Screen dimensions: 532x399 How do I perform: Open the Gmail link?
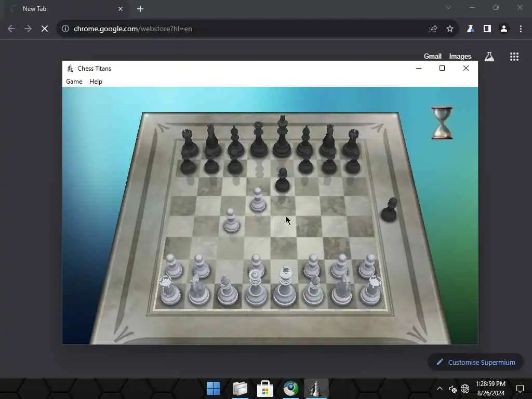(x=433, y=56)
